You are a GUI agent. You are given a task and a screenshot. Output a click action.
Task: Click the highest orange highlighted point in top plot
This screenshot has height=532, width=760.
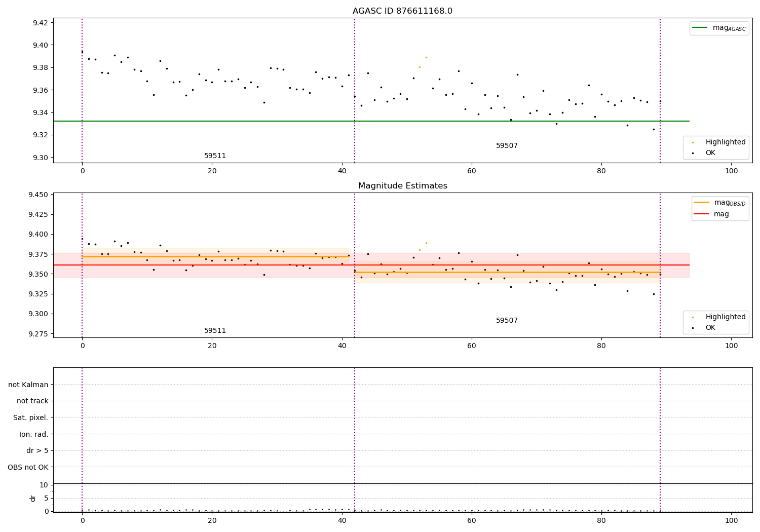pos(426,57)
